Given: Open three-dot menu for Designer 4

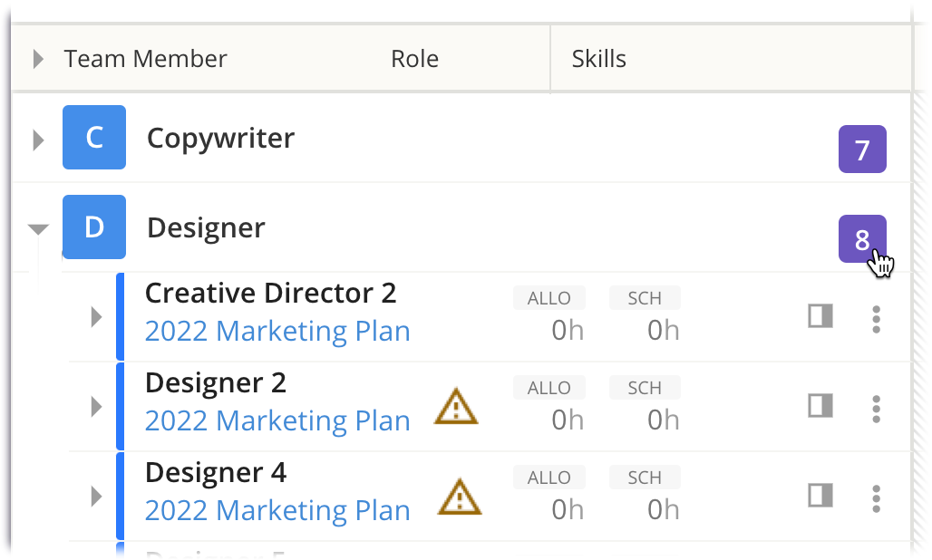Looking at the screenshot, I should pyautogui.click(x=876, y=498).
